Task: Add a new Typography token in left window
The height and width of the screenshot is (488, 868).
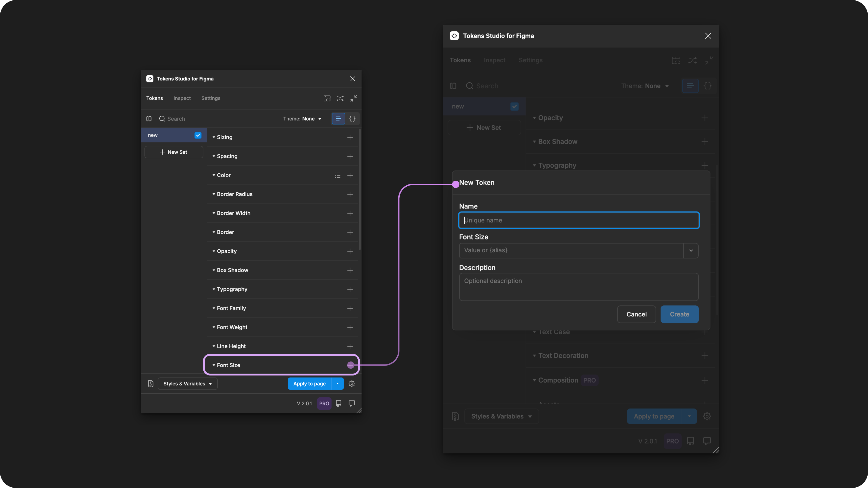Action: click(350, 289)
